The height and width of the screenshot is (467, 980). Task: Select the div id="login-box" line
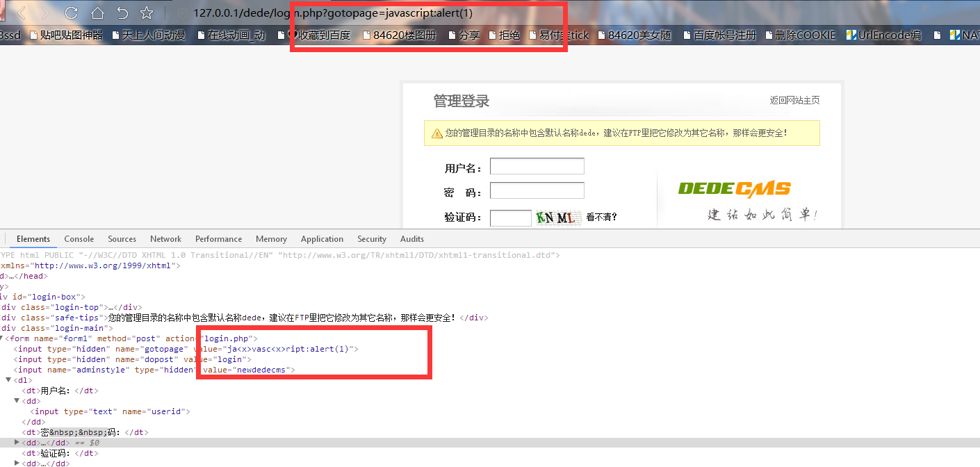[x=42, y=297]
